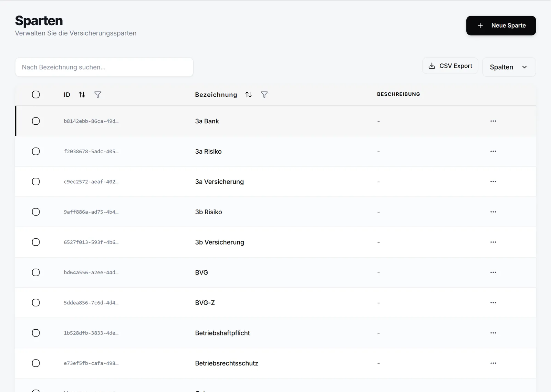Click ID e73ef5fb-cafa-498… cell

tap(91, 363)
